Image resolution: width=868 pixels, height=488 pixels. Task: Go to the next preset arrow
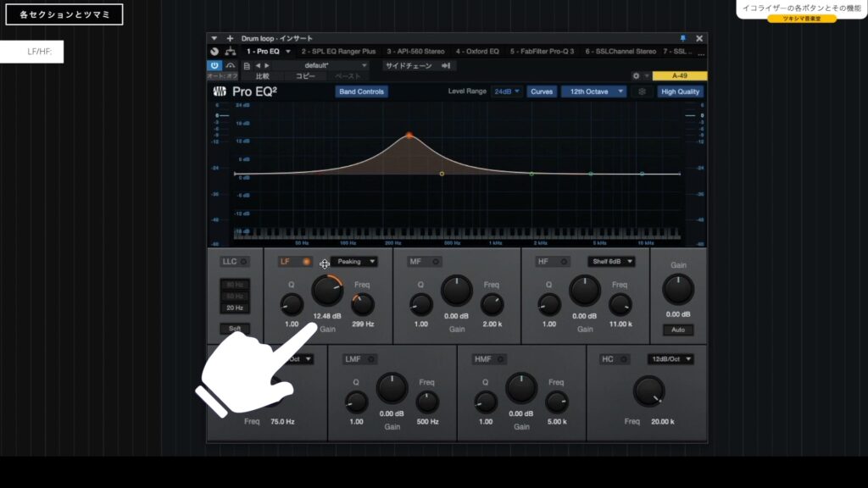click(x=267, y=65)
